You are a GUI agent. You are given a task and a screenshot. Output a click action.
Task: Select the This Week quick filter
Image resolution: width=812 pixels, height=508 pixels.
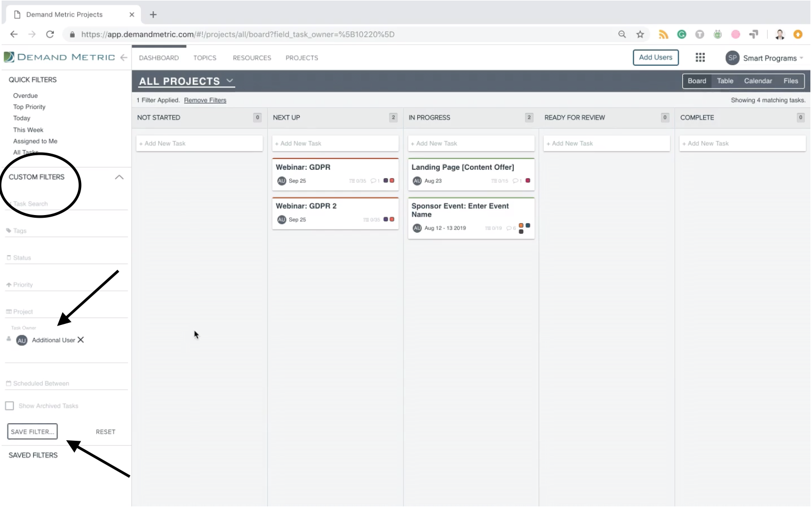[28, 130]
